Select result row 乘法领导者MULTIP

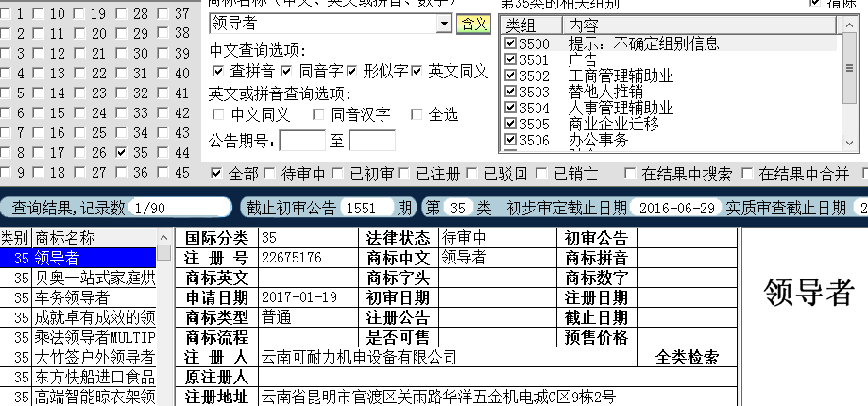click(x=78, y=337)
